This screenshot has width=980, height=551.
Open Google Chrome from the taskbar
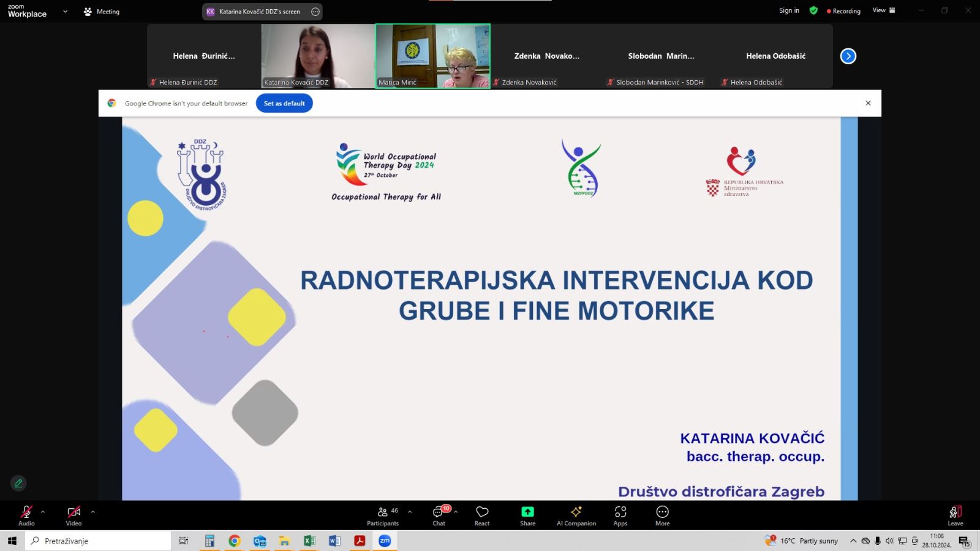pos(235,541)
